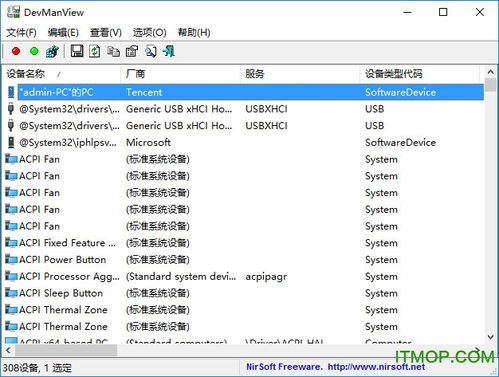Viewport: 499px width, 377px height.
Task: Click the find toolbar icon
Action: (x=150, y=51)
